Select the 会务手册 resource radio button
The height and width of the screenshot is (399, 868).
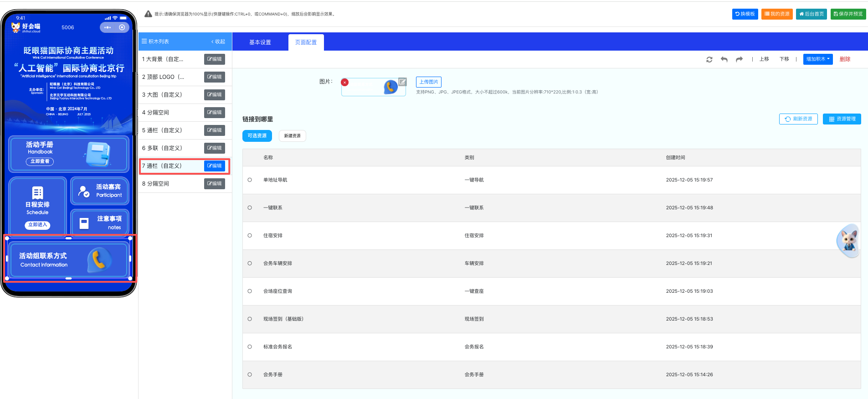point(250,375)
